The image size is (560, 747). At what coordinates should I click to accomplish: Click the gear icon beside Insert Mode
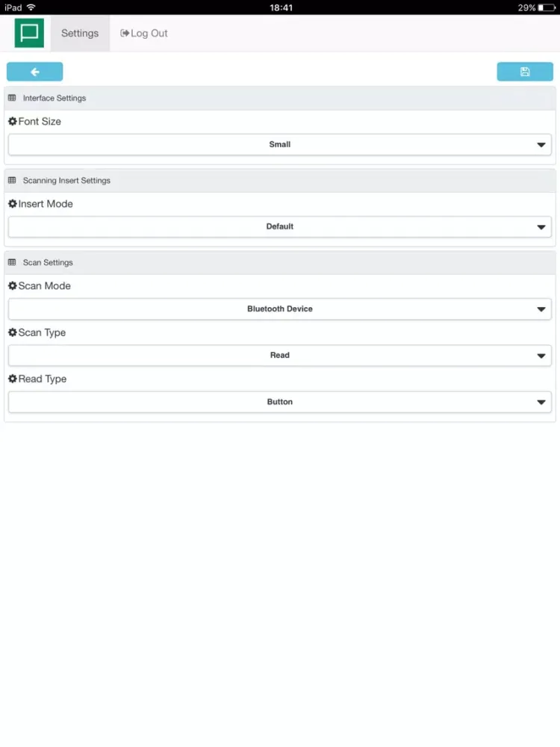(13, 204)
